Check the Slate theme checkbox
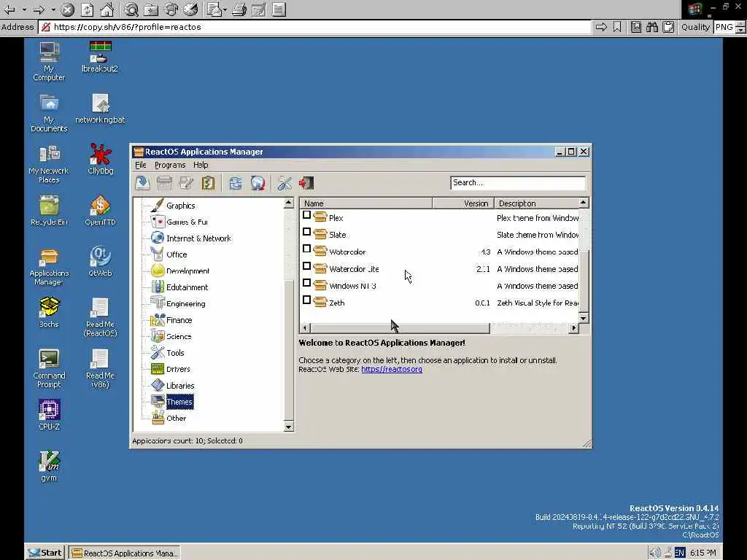The width and height of the screenshot is (747, 560). [x=307, y=232]
